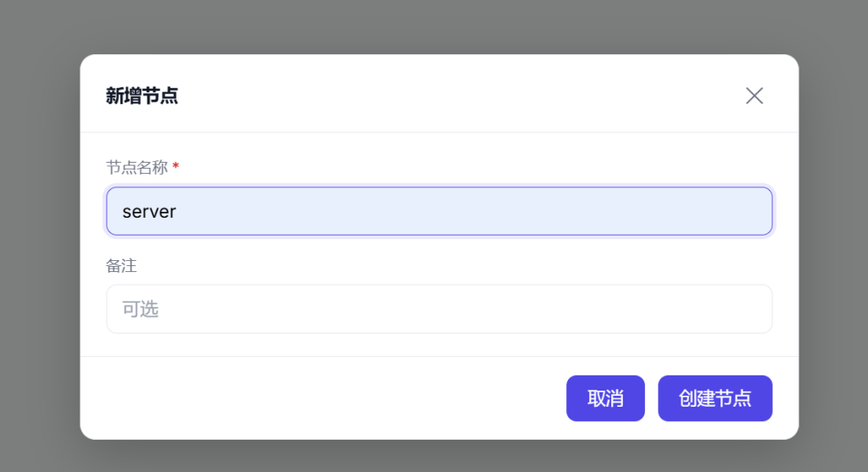Viewport: 868px width, 472px height.
Task: Click the word "server" in the name field
Action: click(x=149, y=212)
